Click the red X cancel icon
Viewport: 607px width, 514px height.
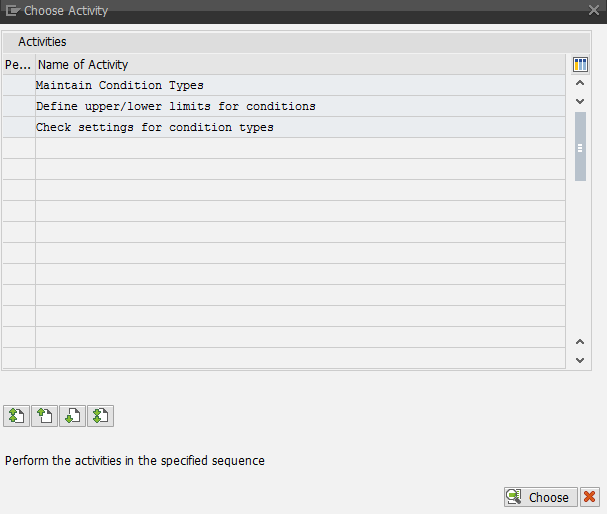pyautogui.click(x=590, y=497)
